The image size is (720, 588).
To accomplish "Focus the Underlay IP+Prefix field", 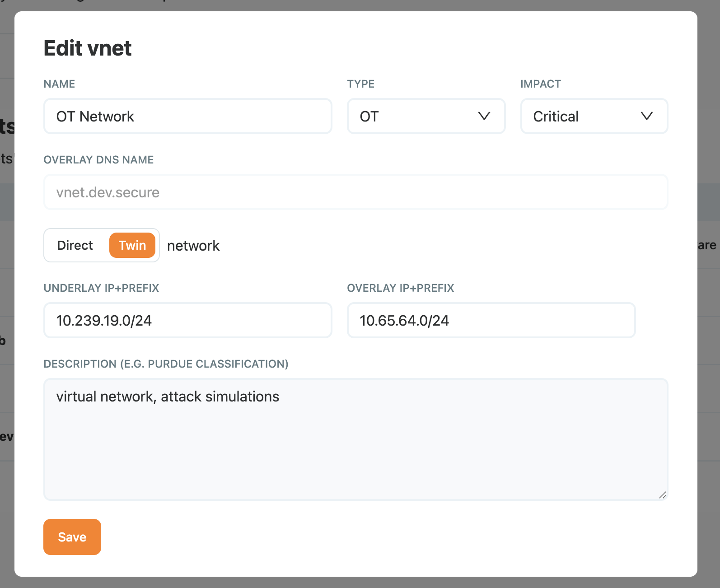I will 187,321.
